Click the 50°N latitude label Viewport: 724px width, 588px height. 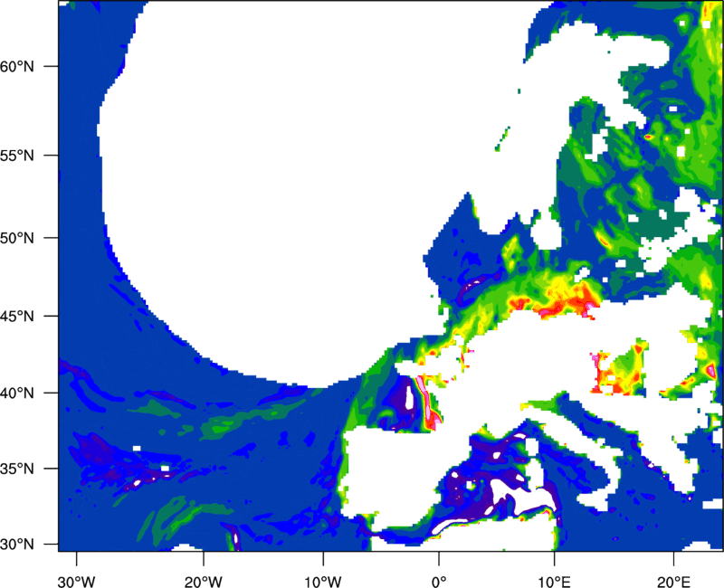(17, 238)
